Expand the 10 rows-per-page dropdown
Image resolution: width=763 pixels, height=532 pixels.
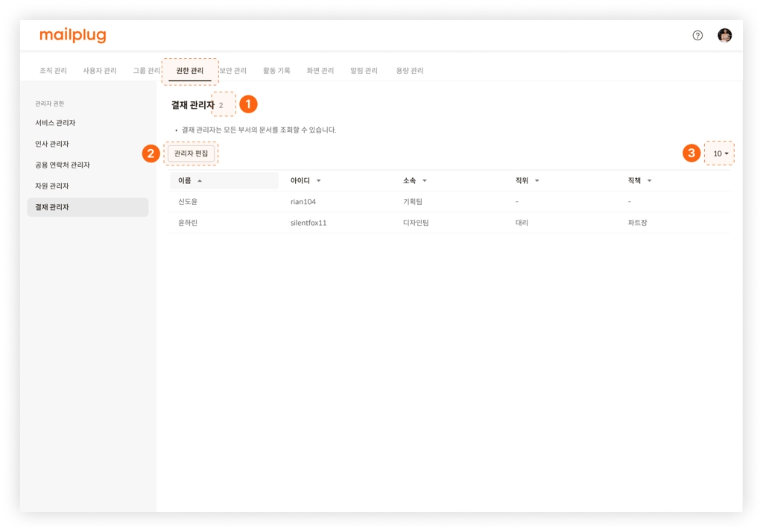(721, 153)
